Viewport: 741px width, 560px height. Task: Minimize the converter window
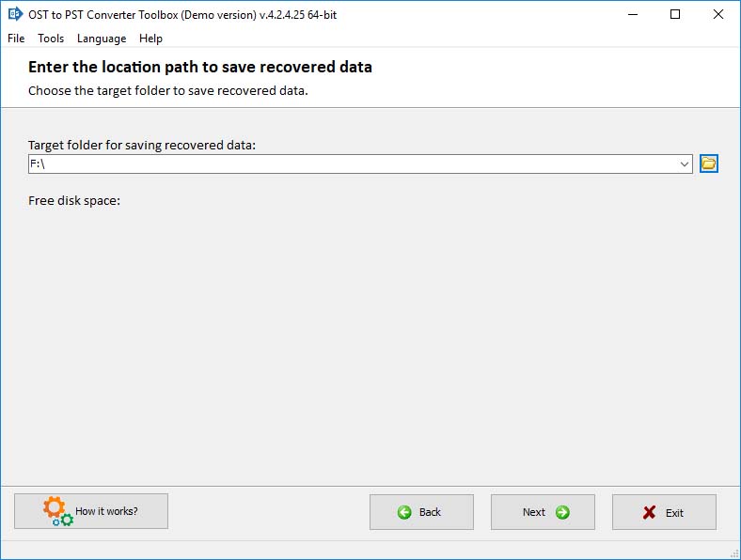(x=633, y=14)
